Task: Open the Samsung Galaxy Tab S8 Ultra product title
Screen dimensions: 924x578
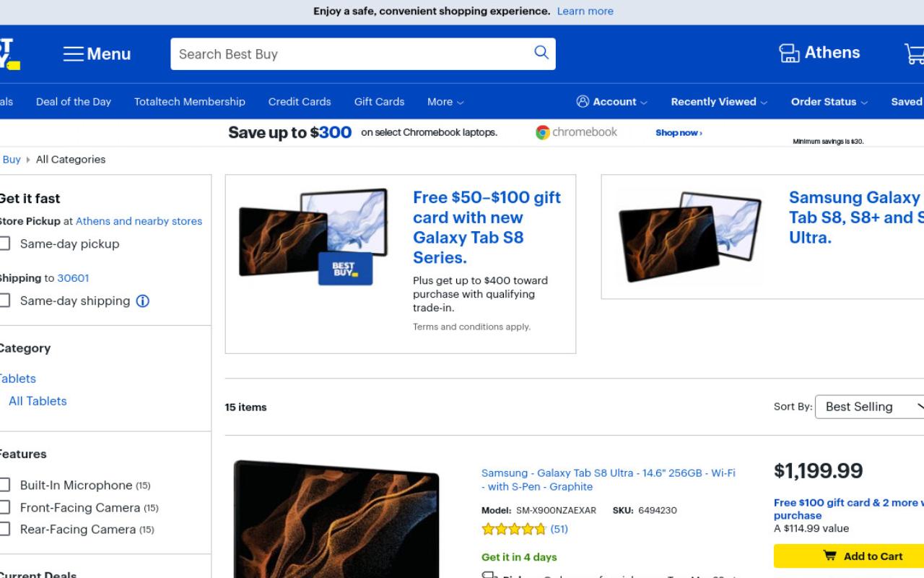Action: point(609,480)
